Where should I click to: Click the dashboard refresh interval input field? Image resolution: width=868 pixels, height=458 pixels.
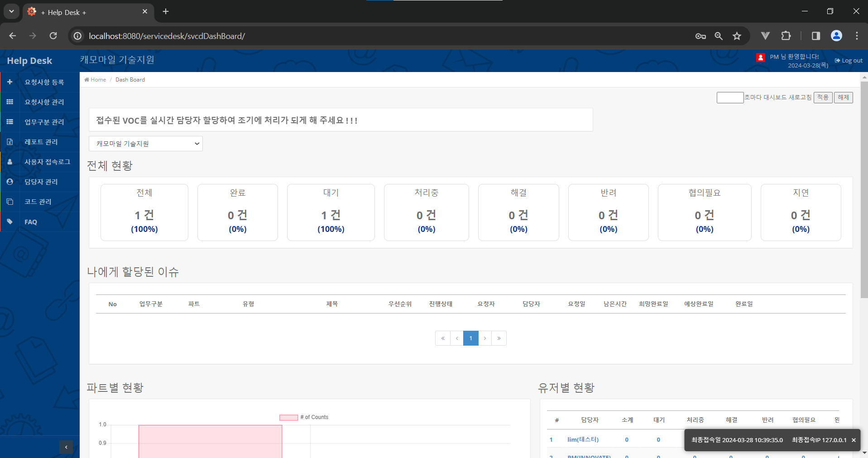click(x=730, y=97)
